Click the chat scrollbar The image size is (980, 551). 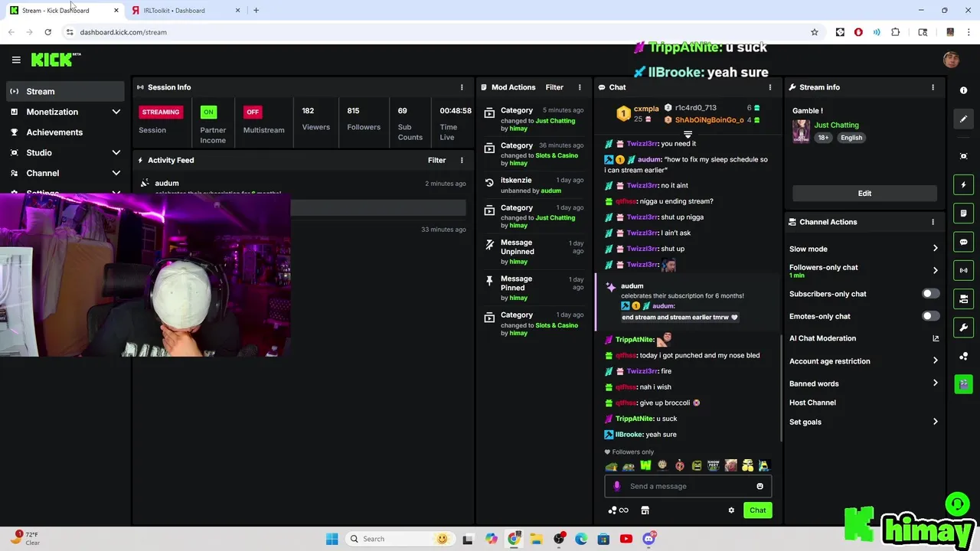pyautogui.click(x=780, y=389)
